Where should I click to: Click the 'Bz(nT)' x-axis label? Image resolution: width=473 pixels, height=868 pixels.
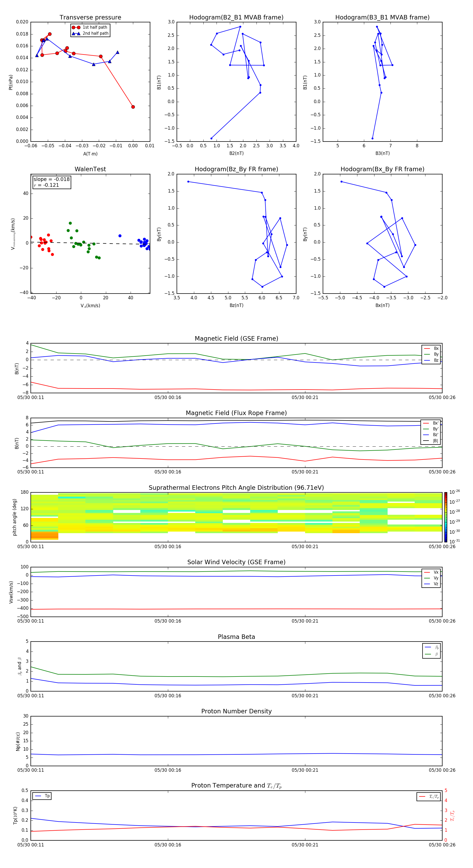point(236,305)
